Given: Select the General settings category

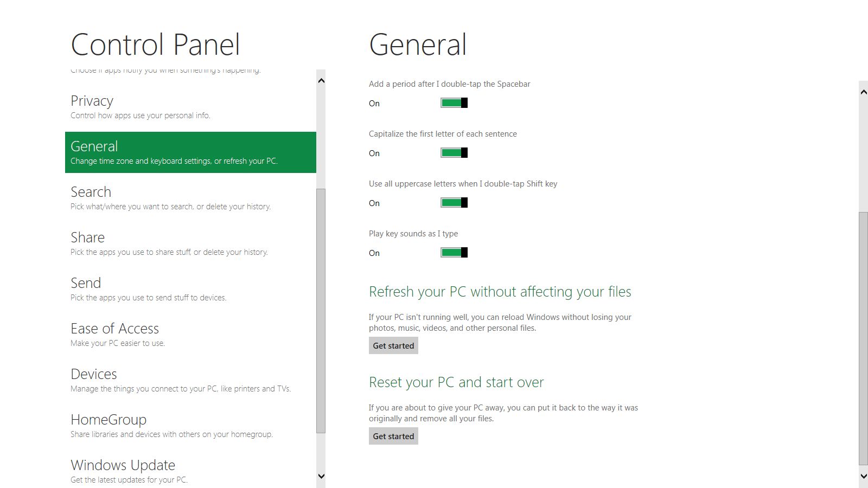Looking at the screenshot, I should click(x=190, y=152).
